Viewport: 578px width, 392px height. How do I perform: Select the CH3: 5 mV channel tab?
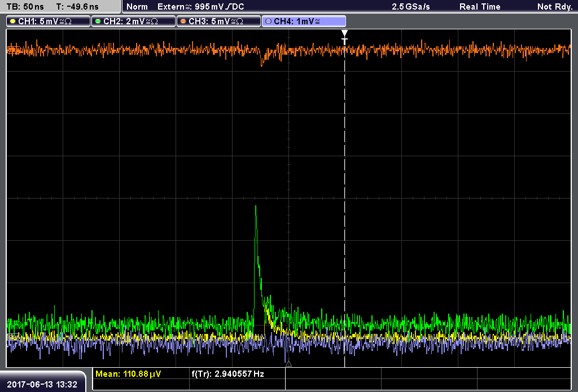tap(218, 21)
